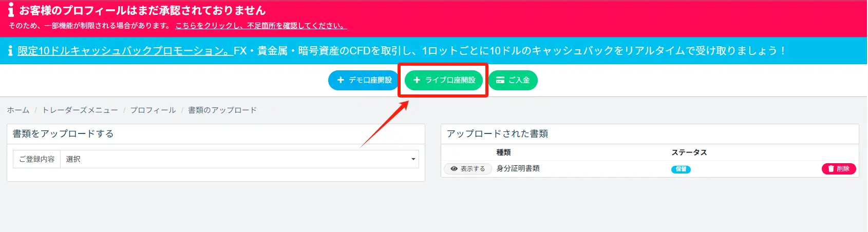Click the ライブ口座開設 button
Screen dimensions: 868x232
[x=444, y=80]
